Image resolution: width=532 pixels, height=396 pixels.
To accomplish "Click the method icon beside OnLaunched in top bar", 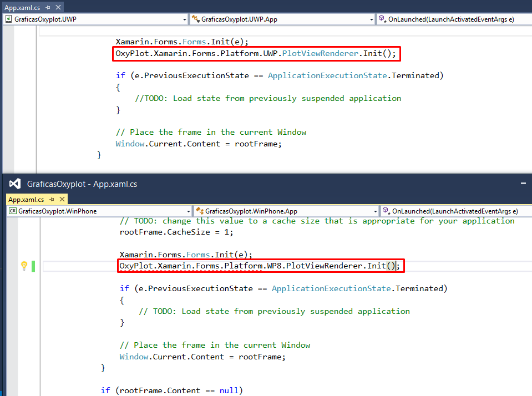I will (383, 18).
